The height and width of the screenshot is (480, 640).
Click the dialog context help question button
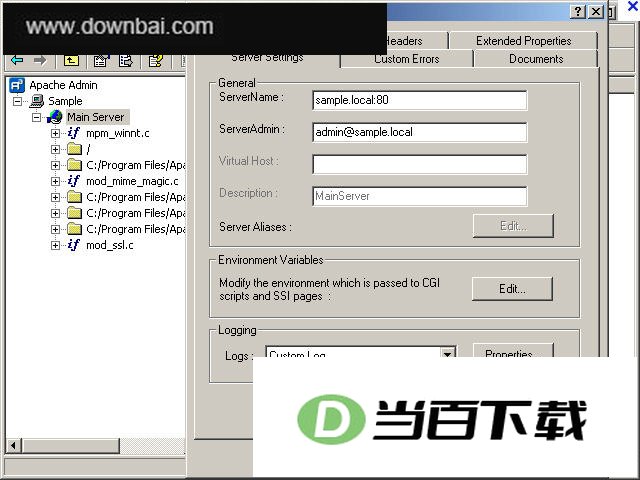[x=578, y=12]
